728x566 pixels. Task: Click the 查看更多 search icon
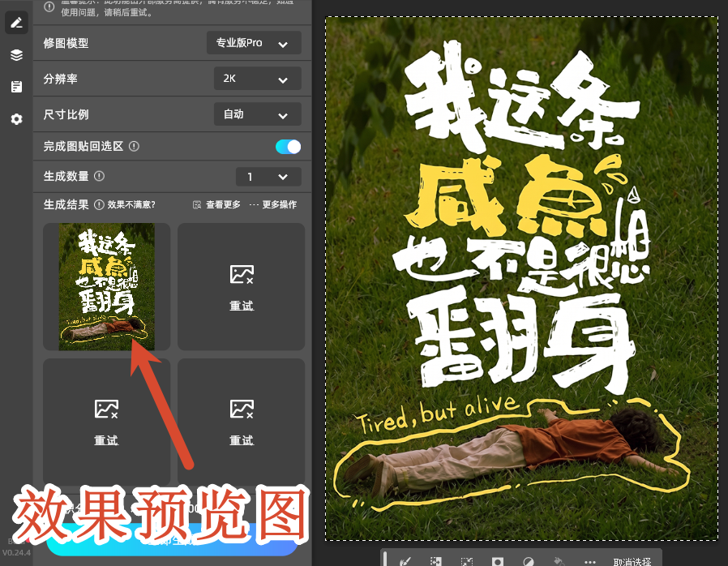point(197,205)
